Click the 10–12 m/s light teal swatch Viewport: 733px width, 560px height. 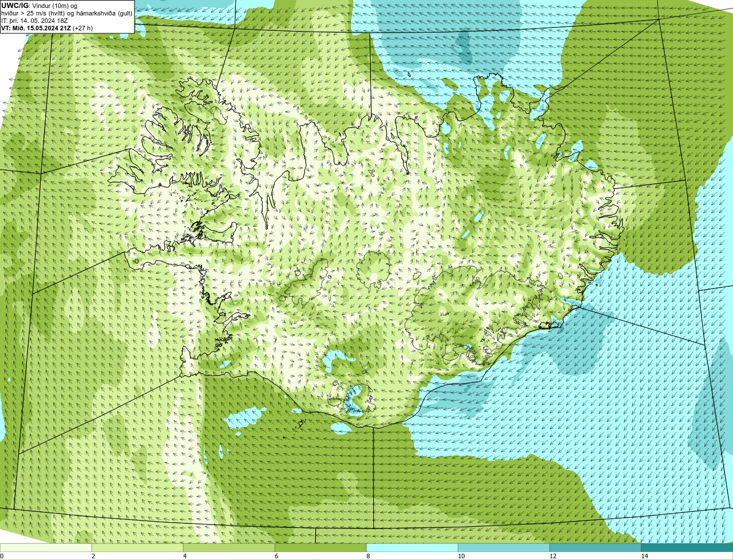(504, 547)
